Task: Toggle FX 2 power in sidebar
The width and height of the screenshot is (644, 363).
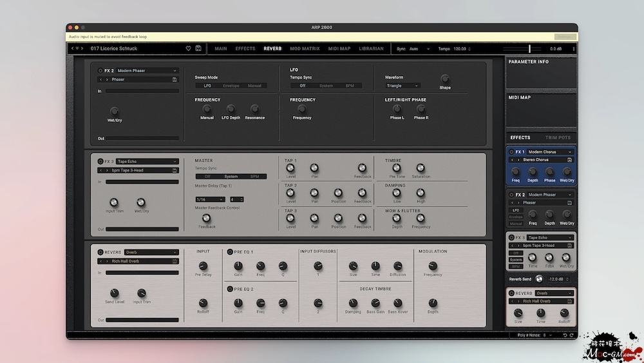Action: tap(511, 195)
